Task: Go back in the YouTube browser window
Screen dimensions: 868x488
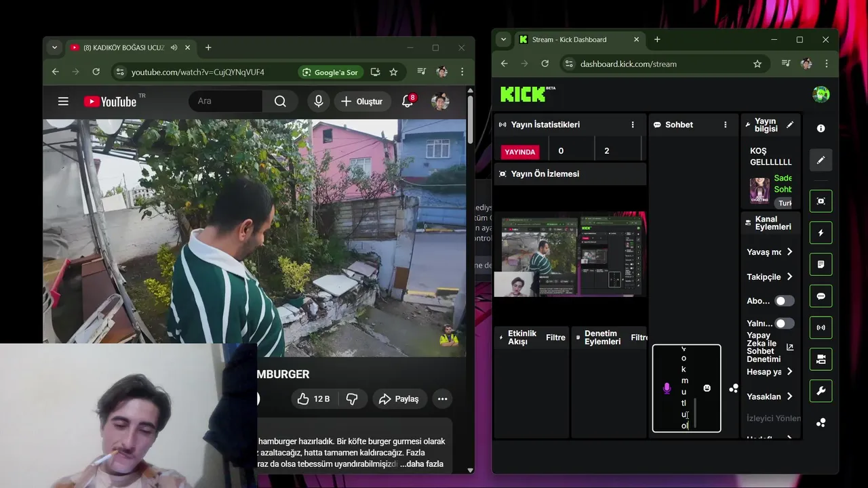Action: pyautogui.click(x=56, y=72)
